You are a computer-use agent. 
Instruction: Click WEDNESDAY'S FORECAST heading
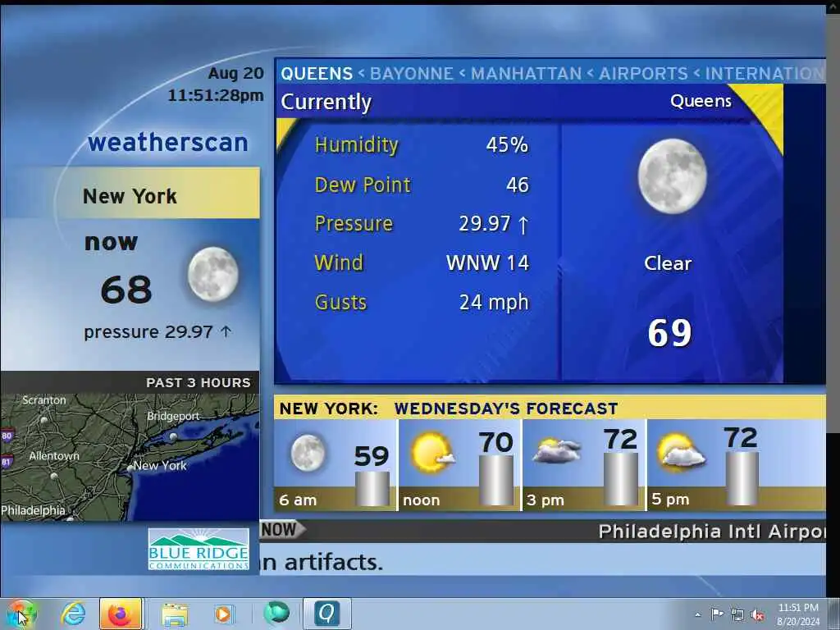(505, 409)
